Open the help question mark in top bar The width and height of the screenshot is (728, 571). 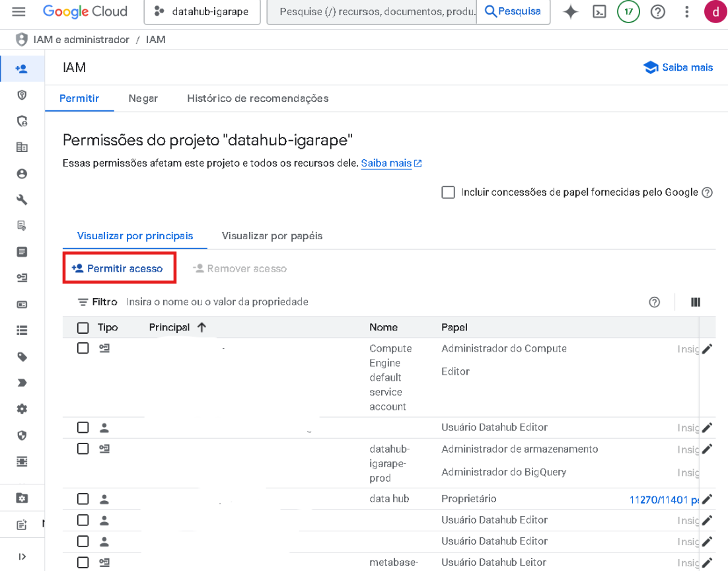pos(657,12)
